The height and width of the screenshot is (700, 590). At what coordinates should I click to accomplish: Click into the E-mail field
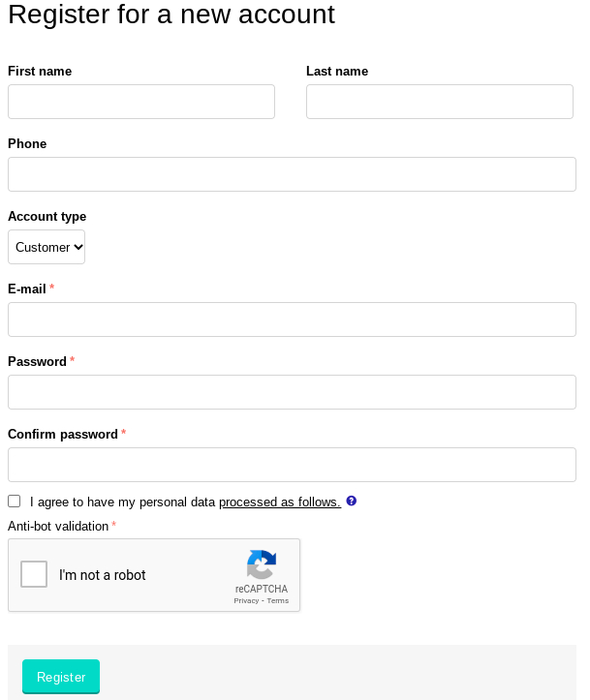coord(293,320)
